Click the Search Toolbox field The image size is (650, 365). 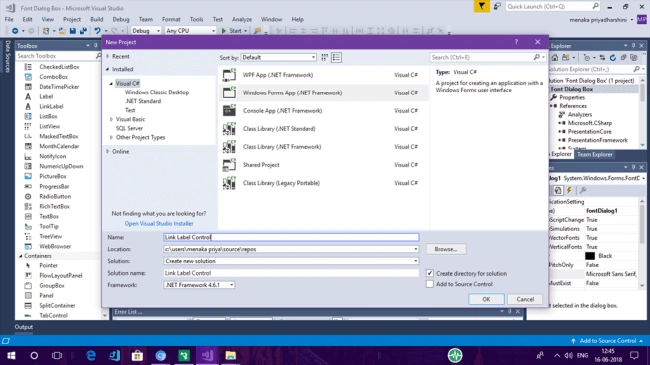tap(58, 56)
